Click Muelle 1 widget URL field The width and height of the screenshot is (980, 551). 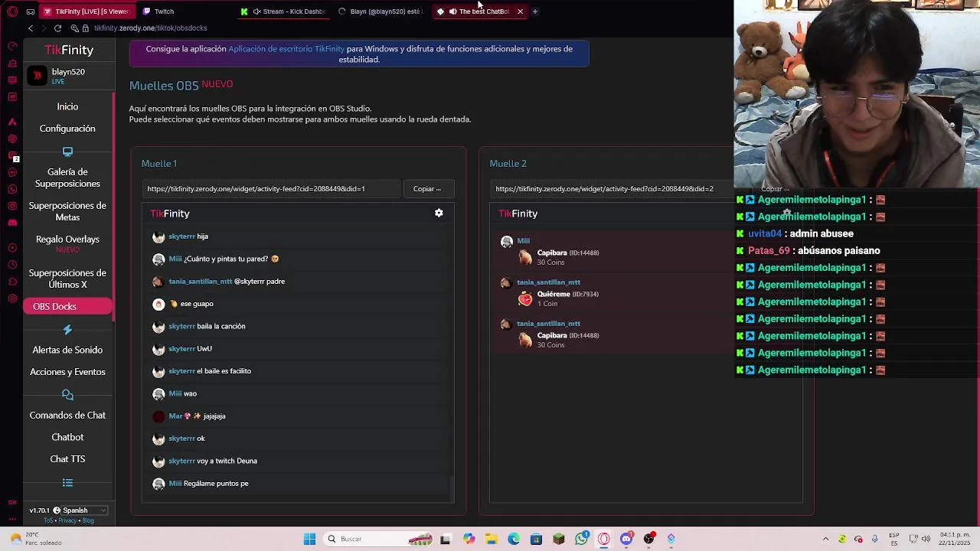point(271,189)
